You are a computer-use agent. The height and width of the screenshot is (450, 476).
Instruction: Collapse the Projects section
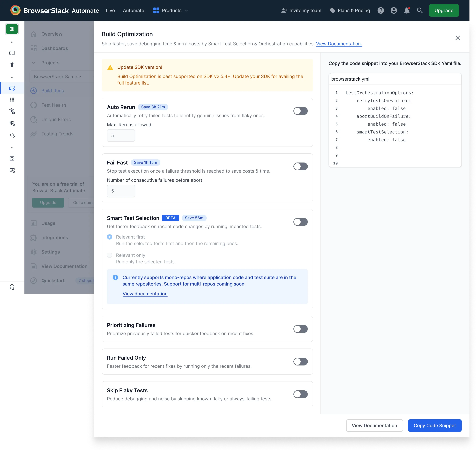pyautogui.click(x=34, y=62)
